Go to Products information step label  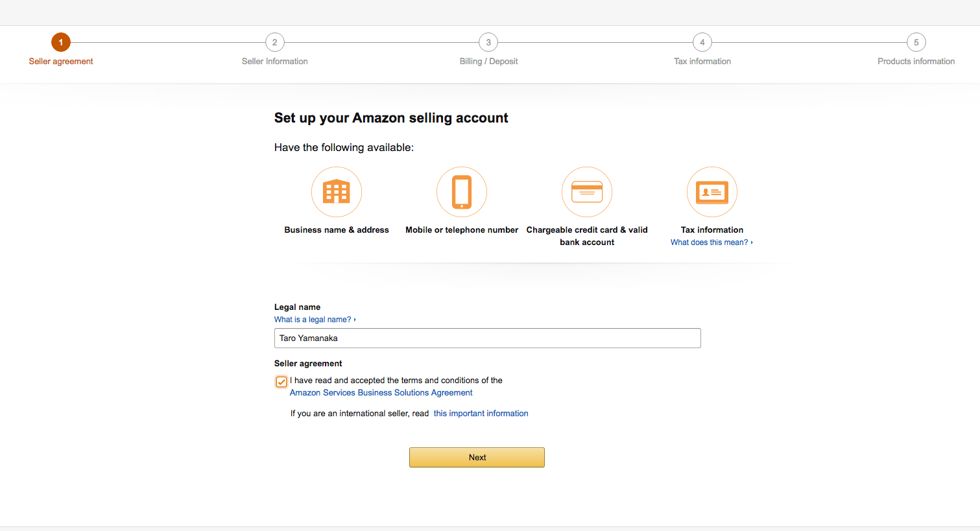(x=916, y=62)
